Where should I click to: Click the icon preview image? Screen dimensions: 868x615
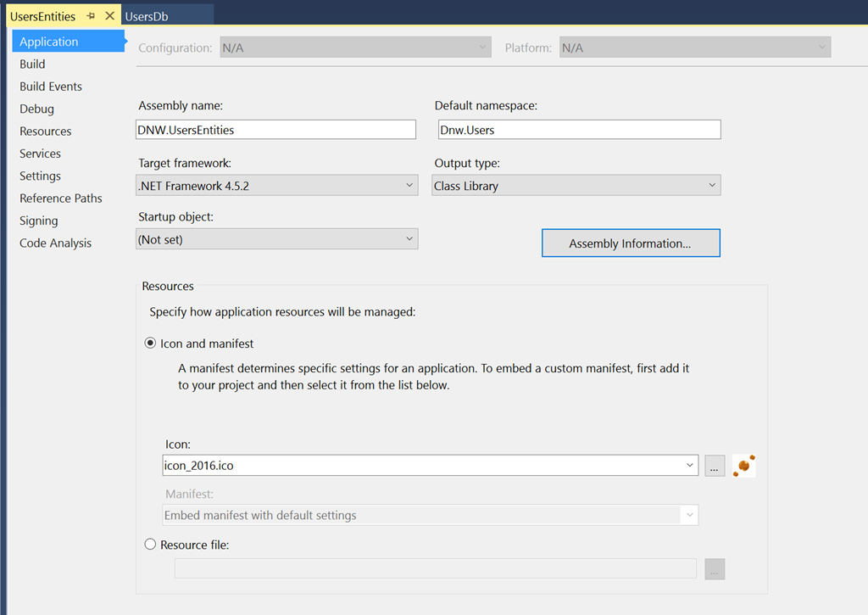coord(743,466)
